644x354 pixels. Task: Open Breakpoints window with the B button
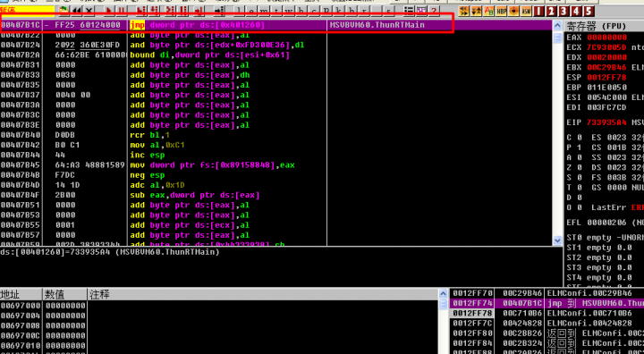coord(352,10)
